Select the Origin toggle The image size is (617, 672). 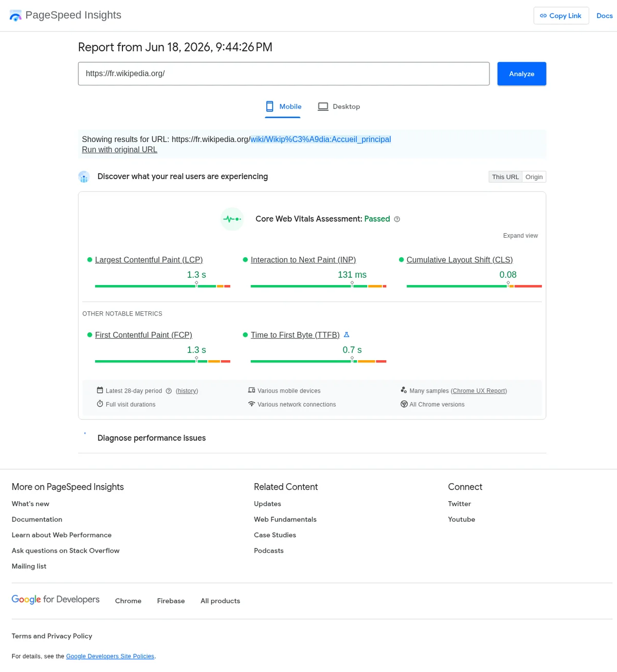pos(534,177)
